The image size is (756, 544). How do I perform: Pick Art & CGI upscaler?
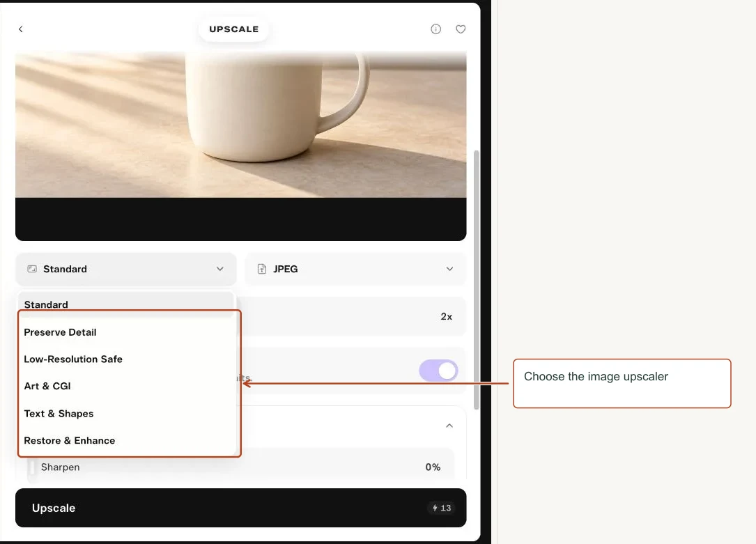[128, 386]
